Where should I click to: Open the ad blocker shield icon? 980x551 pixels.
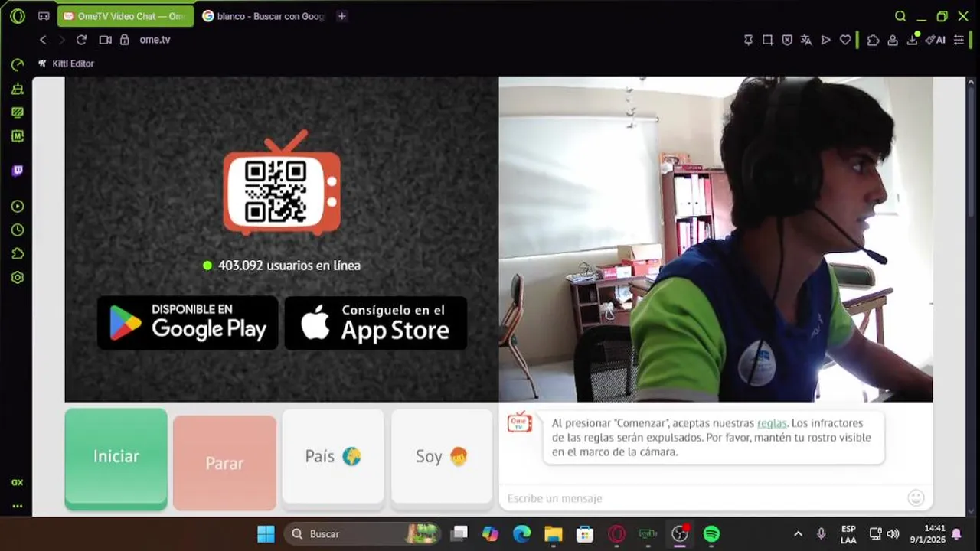click(x=787, y=40)
